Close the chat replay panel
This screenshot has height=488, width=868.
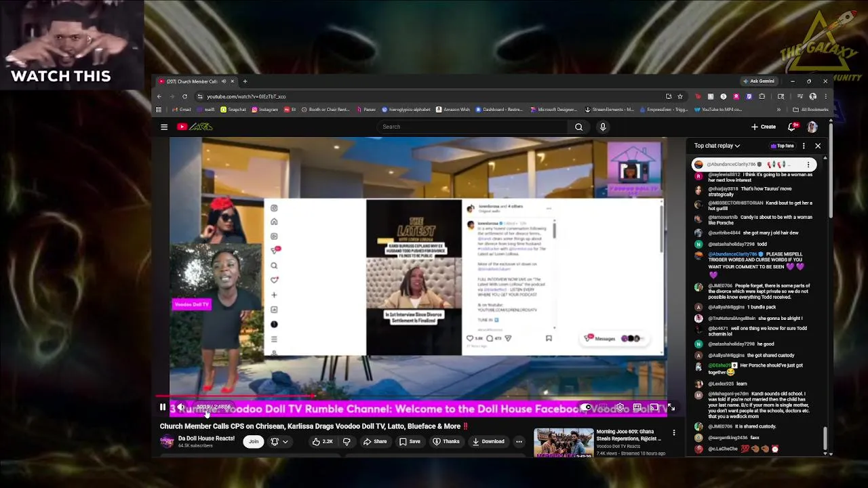(x=818, y=146)
